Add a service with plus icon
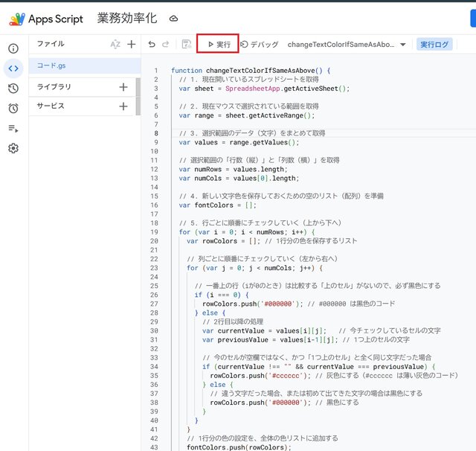 (x=123, y=106)
